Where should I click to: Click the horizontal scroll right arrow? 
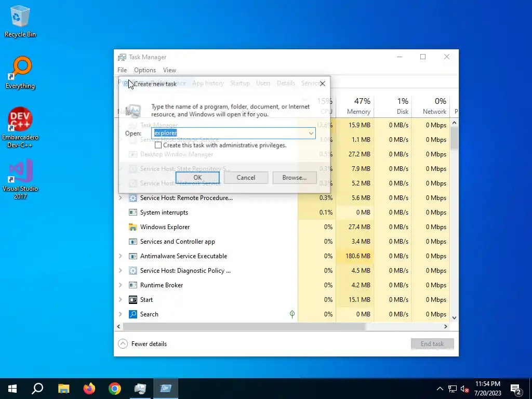point(445,326)
